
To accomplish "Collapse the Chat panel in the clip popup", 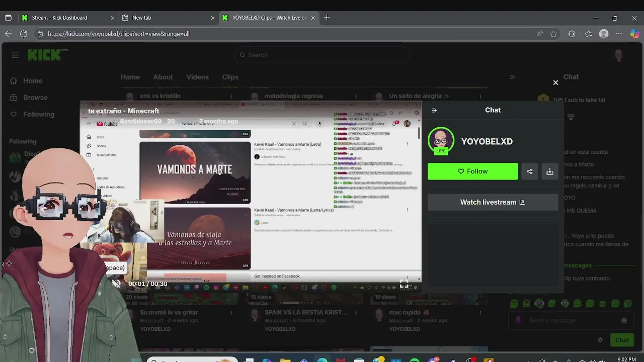I will point(434,110).
